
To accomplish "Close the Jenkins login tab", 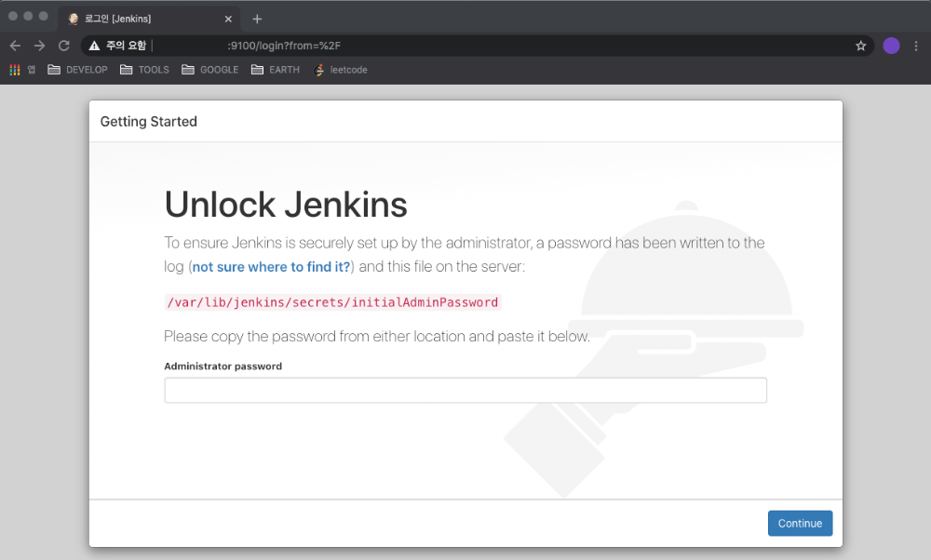I will (228, 19).
